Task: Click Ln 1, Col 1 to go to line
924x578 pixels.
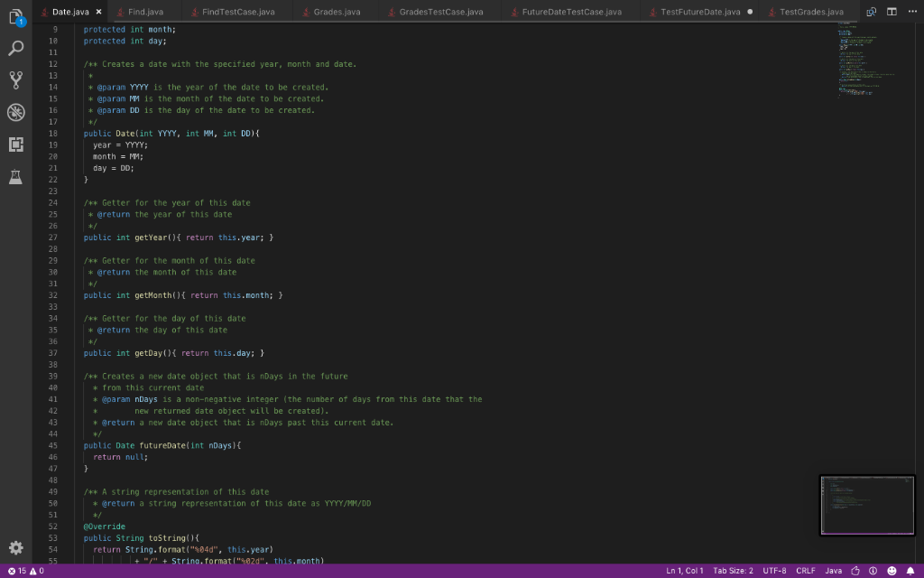Action: click(x=683, y=570)
